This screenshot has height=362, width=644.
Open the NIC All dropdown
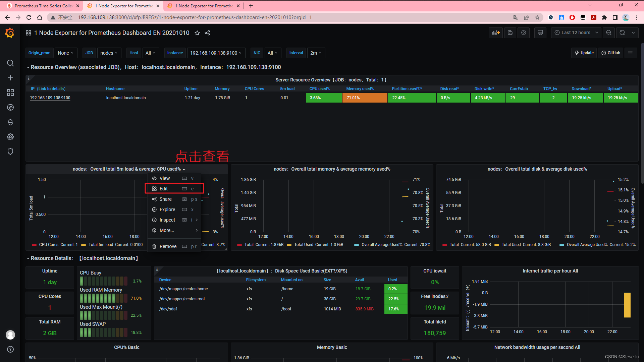pyautogui.click(x=272, y=53)
